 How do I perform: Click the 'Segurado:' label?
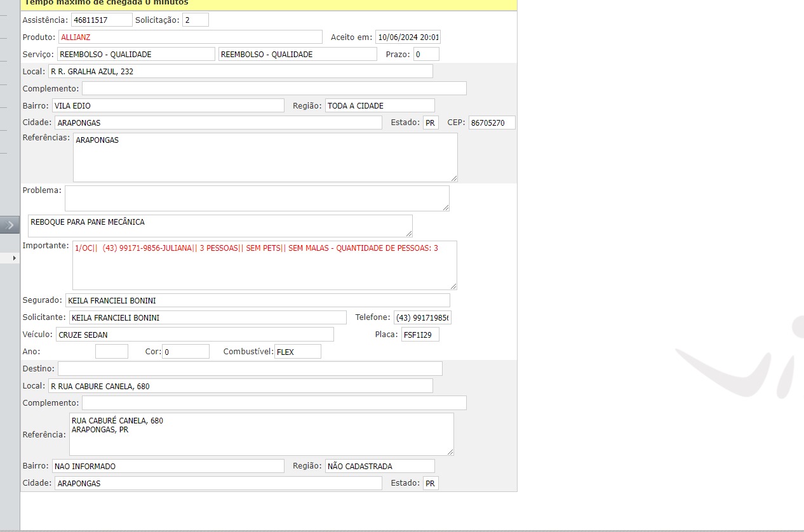pyautogui.click(x=43, y=300)
